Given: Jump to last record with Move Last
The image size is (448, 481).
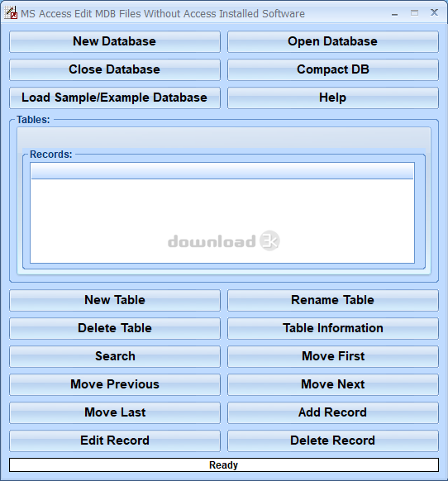Looking at the screenshot, I should coord(115,413).
